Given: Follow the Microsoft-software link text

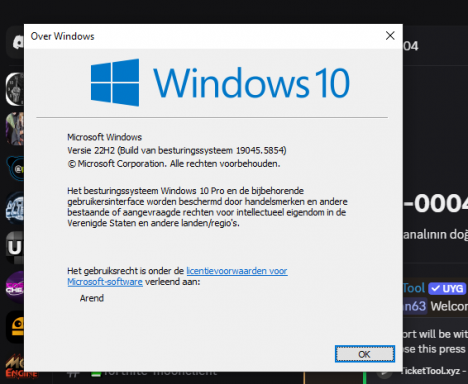Looking at the screenshot, I should (105, 282).
